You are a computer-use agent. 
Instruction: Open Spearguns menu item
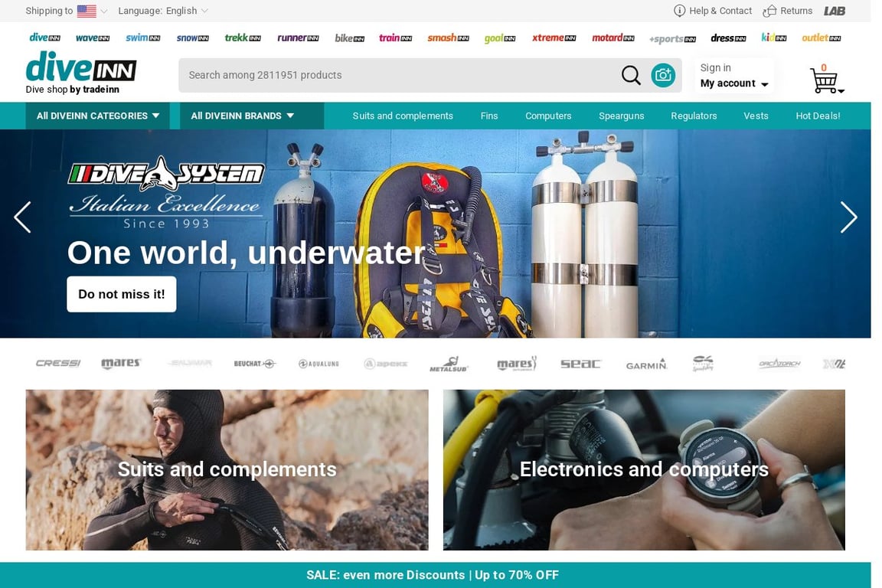[x=621, y=116]
